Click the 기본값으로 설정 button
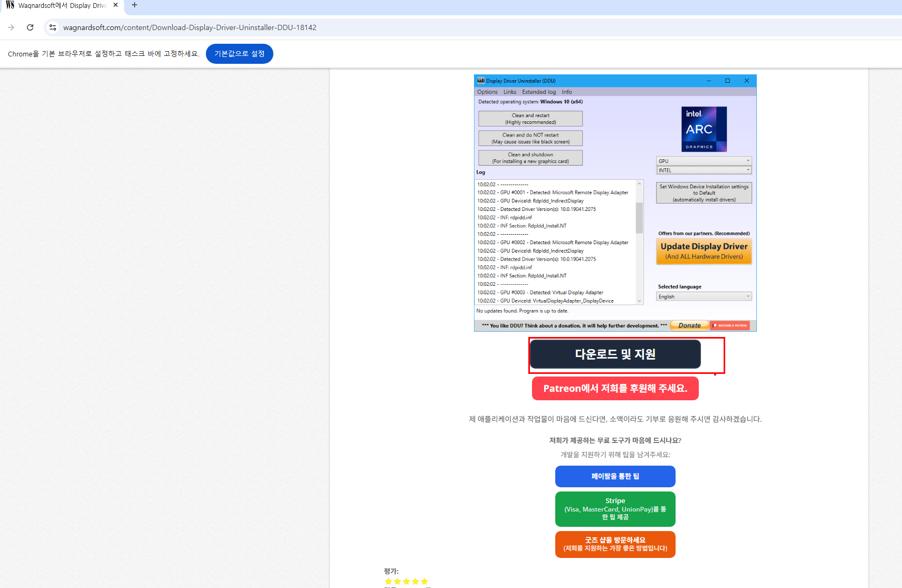Viewport: 902px width, 588px height. tap(239, 54)
